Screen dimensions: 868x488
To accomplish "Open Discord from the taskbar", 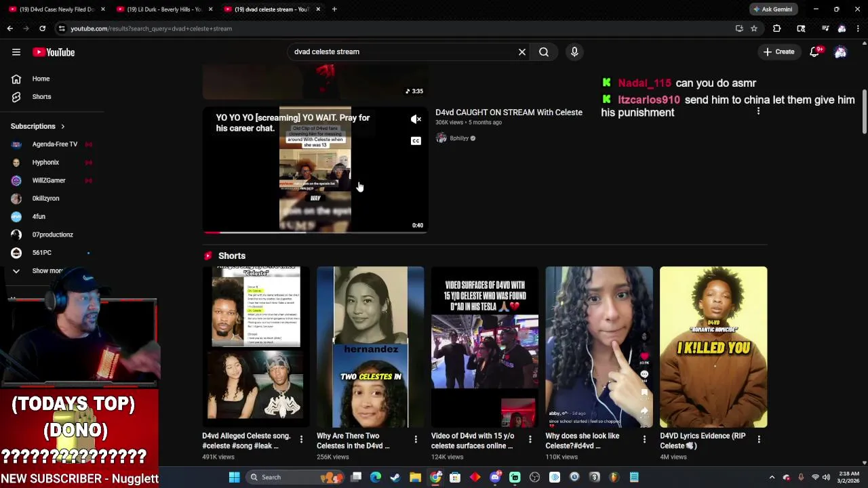I will 495,477.
